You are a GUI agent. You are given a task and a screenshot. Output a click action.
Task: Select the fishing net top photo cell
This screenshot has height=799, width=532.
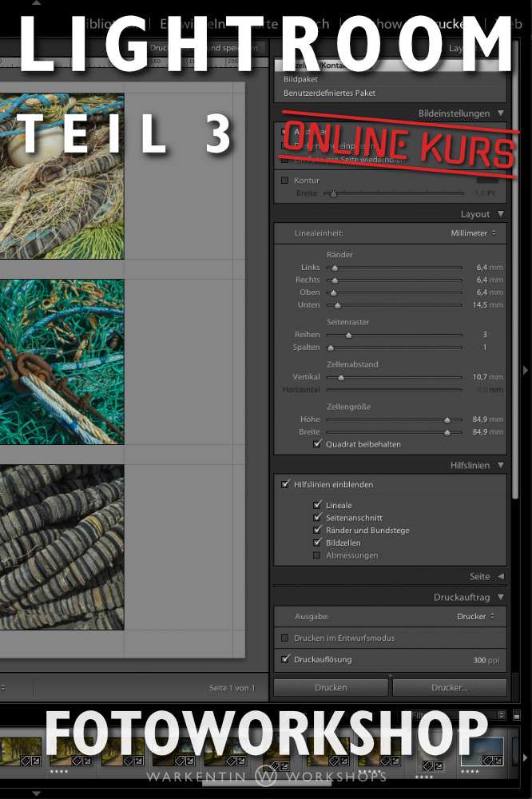pos(62,176)
